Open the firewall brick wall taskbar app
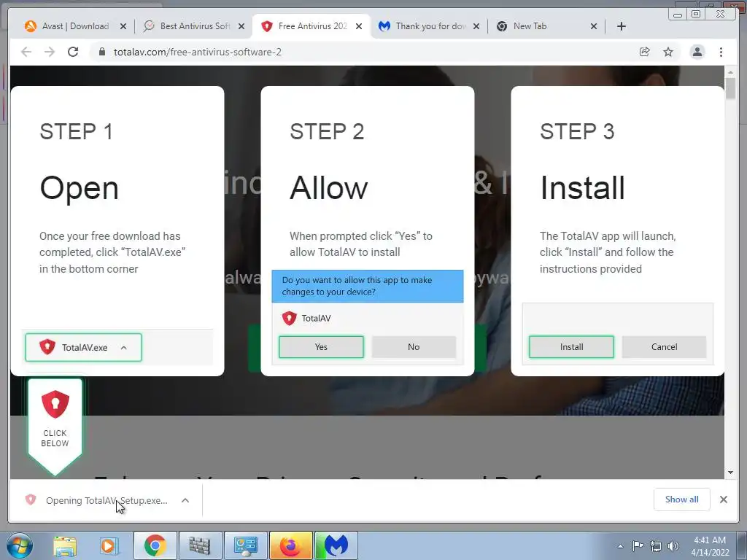The width and height of the screenshot is (747, 560). point(200,545)
